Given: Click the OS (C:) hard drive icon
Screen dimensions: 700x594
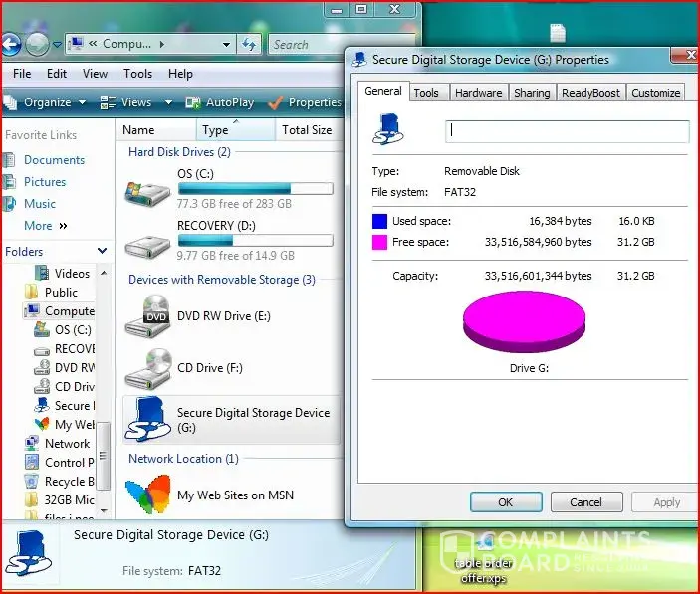Looking at the screenshot, I should click(146, 191).
